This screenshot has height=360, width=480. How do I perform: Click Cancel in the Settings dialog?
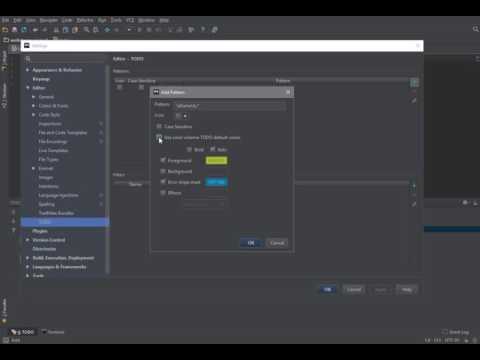point(354,289)
